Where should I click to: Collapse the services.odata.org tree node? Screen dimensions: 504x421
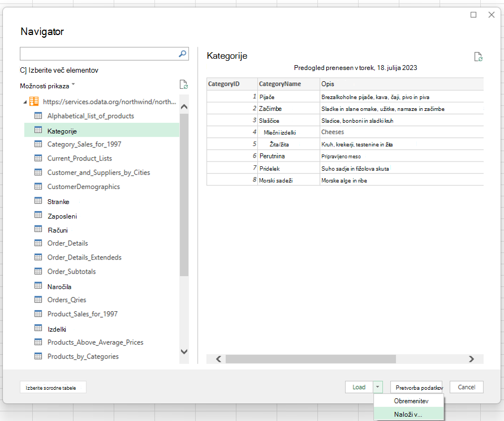[x=25, y=102]
